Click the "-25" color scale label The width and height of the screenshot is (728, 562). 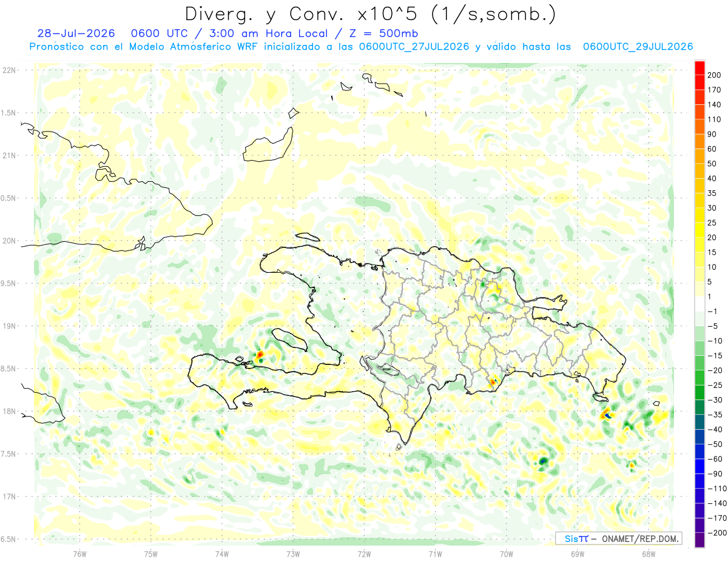[x=715, y=385]
